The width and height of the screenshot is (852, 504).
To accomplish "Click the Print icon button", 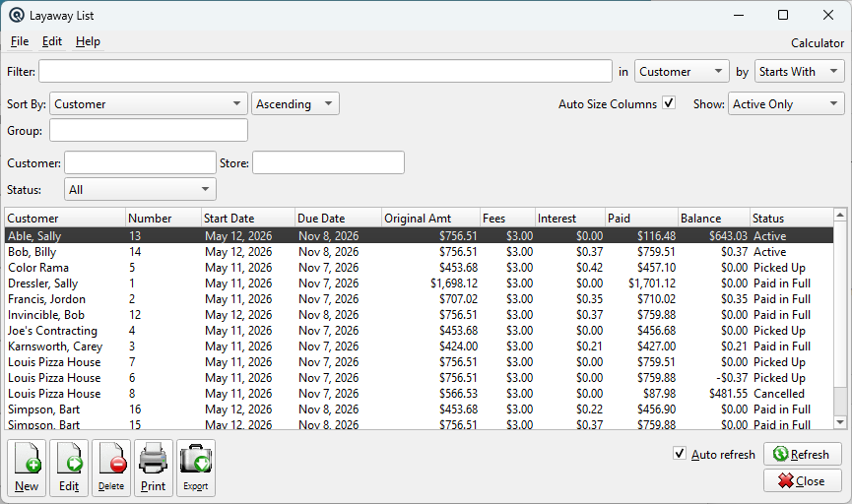I will click(x=154, y=469).
